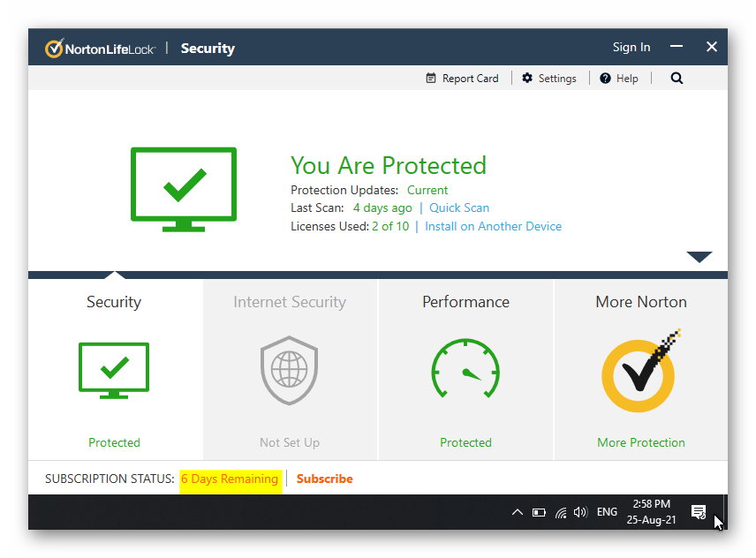This screenshot has width=756, height=558.
Task: Click the 6 Days Remaining status
Action: point(230,479)
